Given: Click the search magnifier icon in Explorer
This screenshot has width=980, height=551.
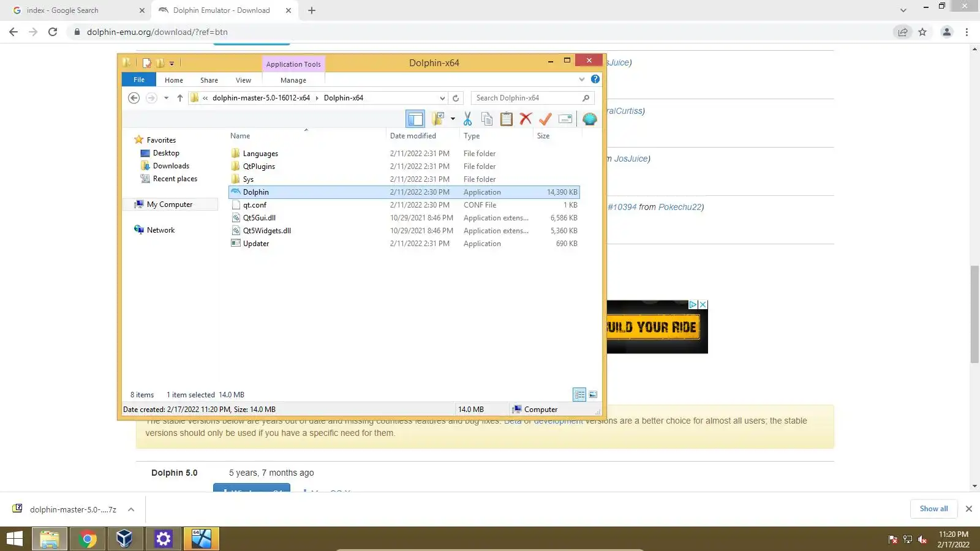Looking at the screenshot, I should point(586,98).
